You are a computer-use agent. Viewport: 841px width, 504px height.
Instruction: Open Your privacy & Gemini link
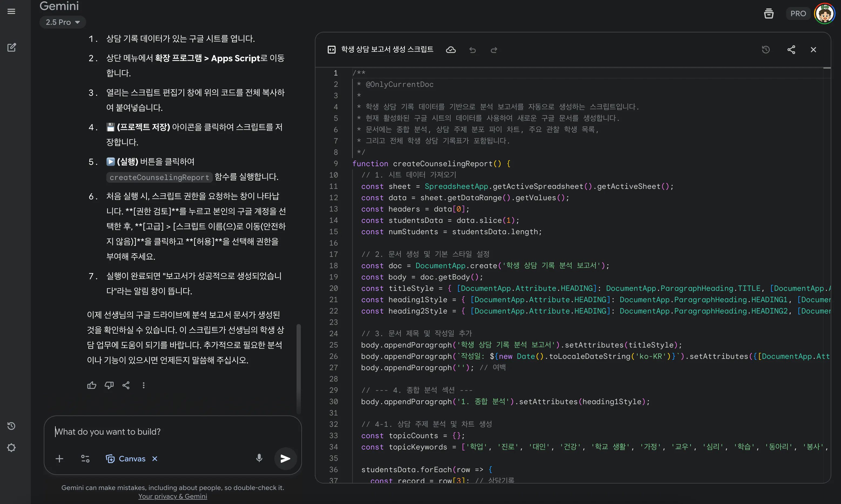(x=172, y=496)
